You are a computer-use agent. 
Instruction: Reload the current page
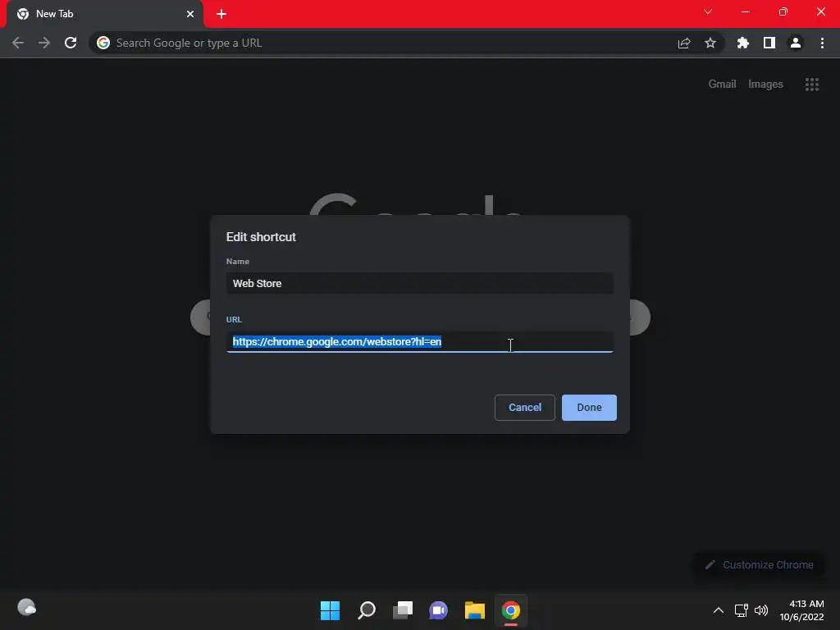(71, 43)
